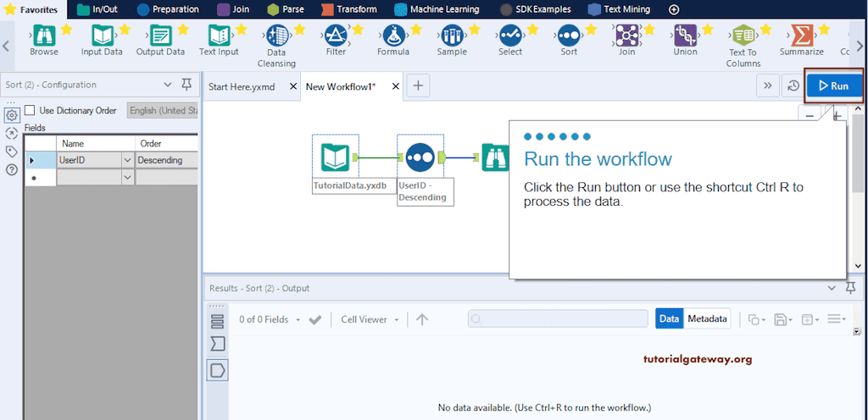Open the Text Mining tool category

click(x=619, y=8)
